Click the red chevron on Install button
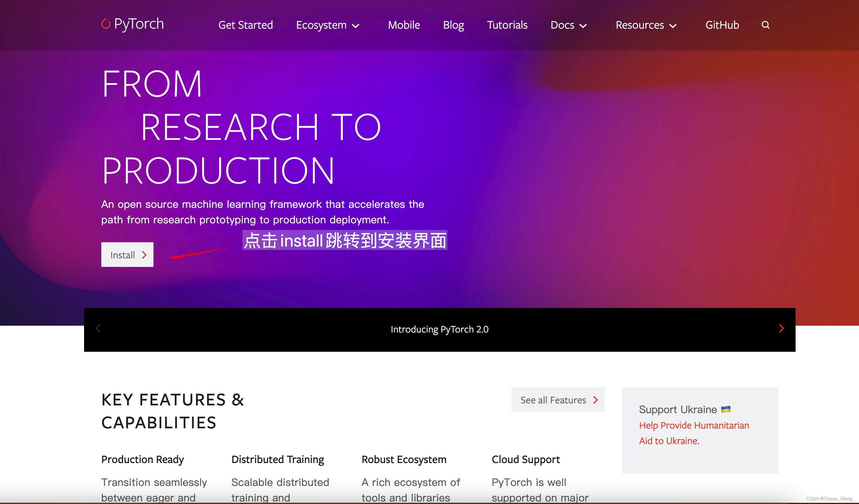Image resolution: width=859 pixels, height=504 pixels. point(144,255)
